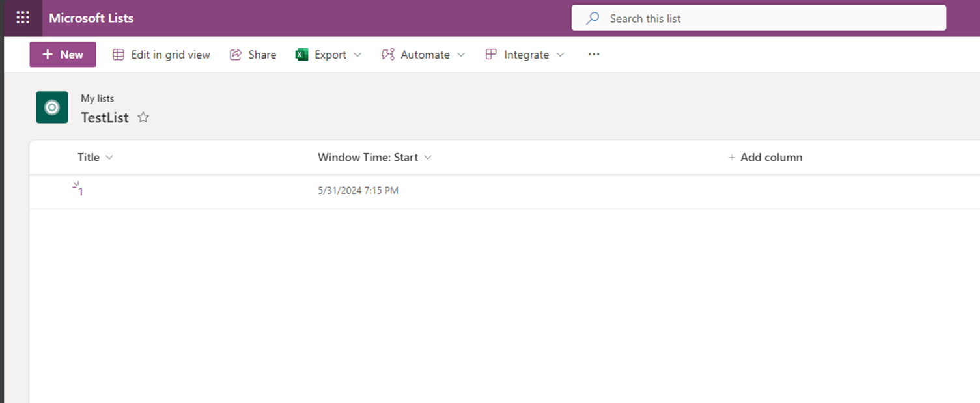Switch to Edit in grid view
Screen dimensions: 980x403
[x=161, y=55]
